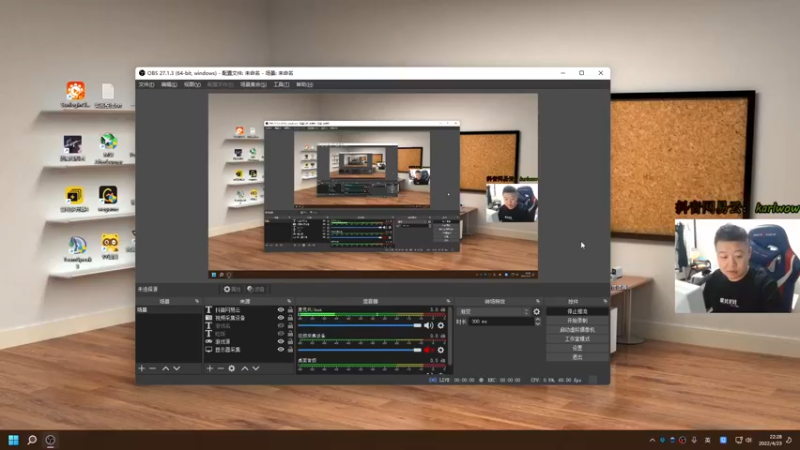Image resolution: width=800 pixels, height=450 pixels.
Task: Open 麦克风/Aux audio settings gear
Action: click(x=441, y=326)
